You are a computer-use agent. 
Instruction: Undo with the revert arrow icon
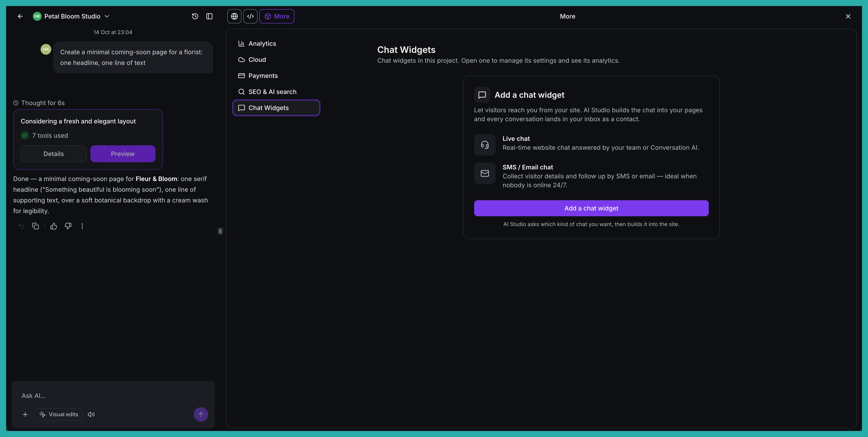(21, 226)
